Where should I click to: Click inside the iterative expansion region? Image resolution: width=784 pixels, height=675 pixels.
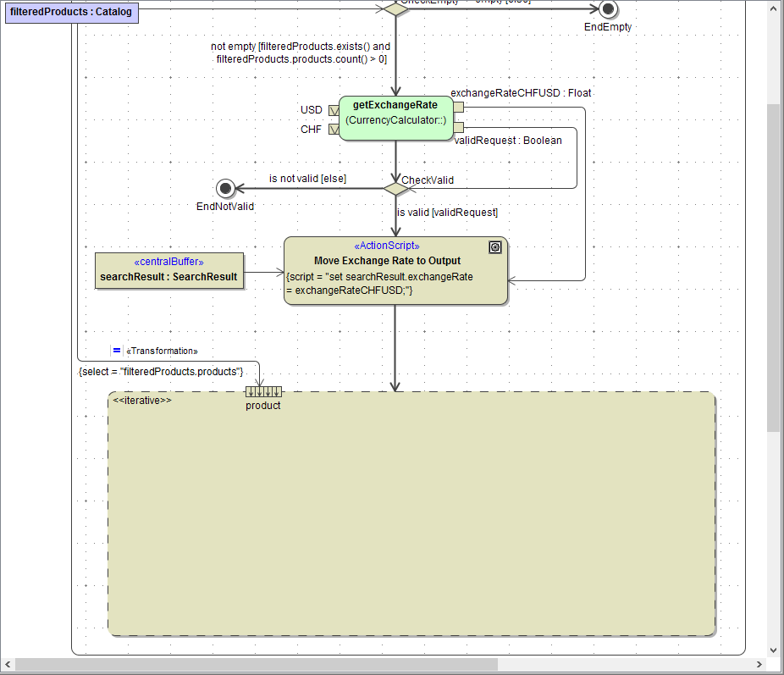(411, 517)
